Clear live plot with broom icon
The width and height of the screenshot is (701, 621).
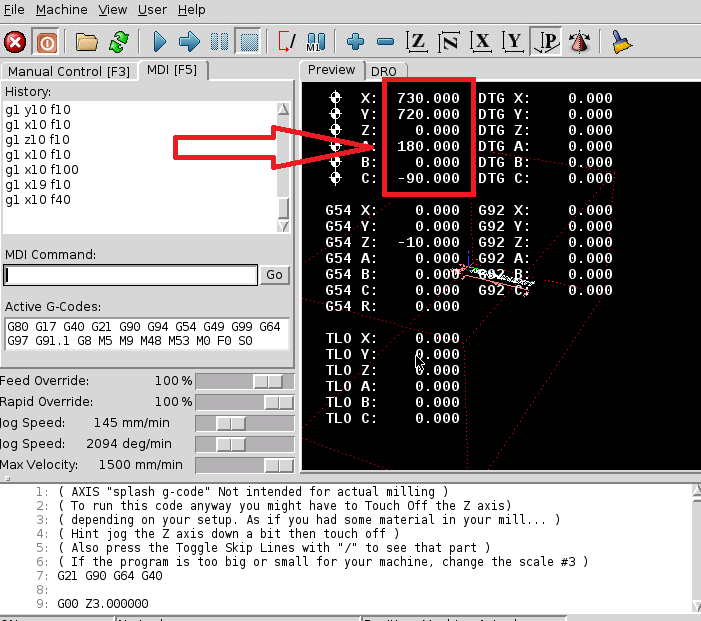(621, 42)
